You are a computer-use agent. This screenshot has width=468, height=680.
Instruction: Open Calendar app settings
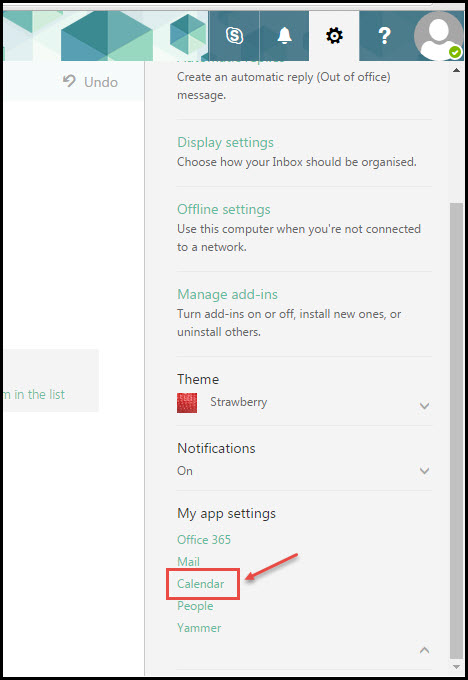200,584
